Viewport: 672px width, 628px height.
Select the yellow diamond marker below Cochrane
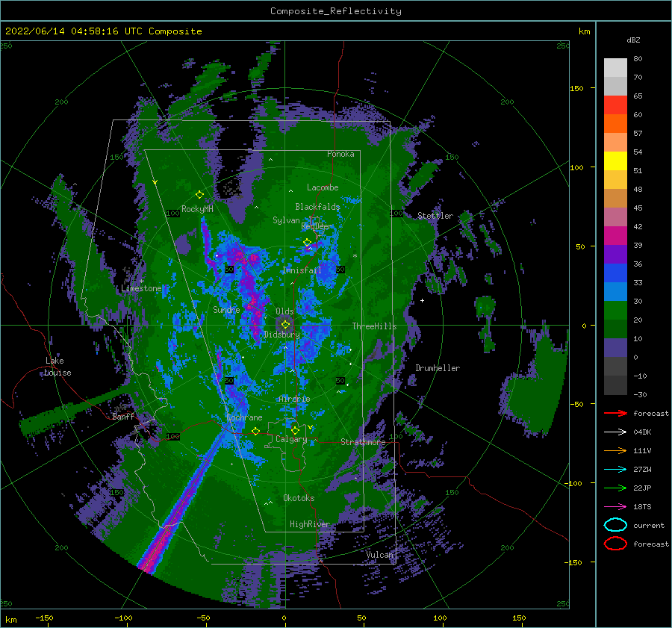pos(255,431)
